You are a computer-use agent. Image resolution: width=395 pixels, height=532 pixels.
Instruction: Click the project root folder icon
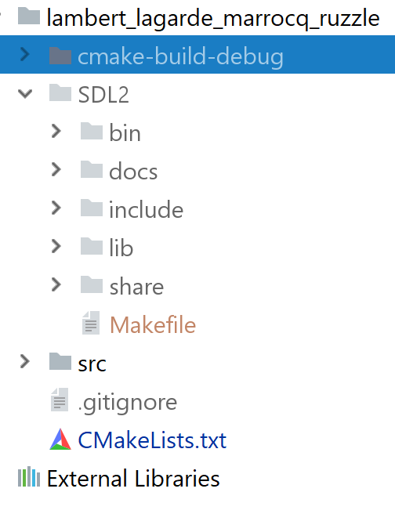[29, 16]
